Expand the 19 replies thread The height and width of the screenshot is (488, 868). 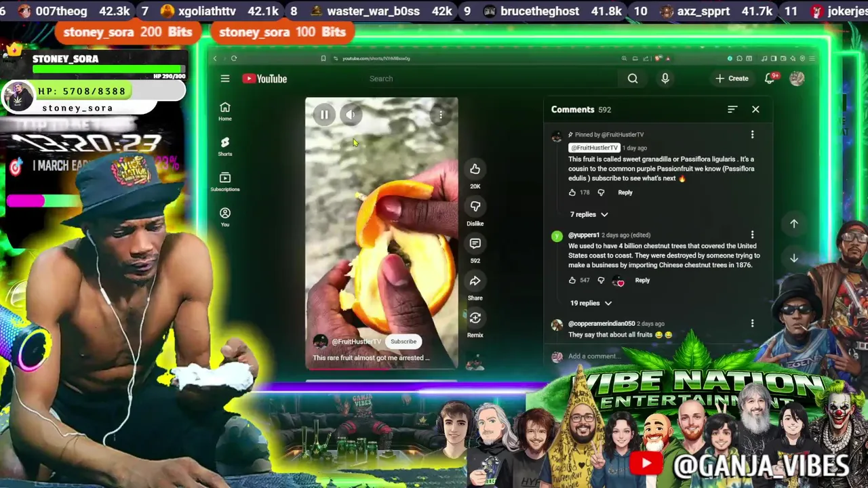click(x=591, y=303)
